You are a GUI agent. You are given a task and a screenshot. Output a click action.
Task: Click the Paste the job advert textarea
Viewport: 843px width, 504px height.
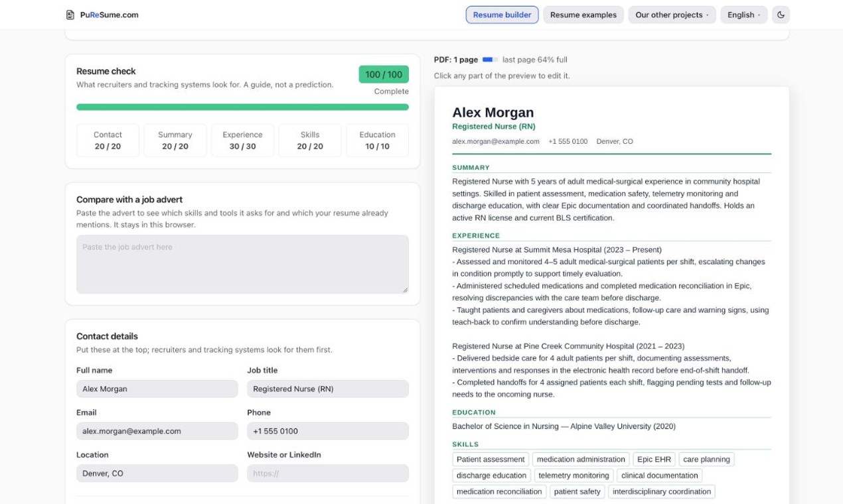click(x=242, y=264)
